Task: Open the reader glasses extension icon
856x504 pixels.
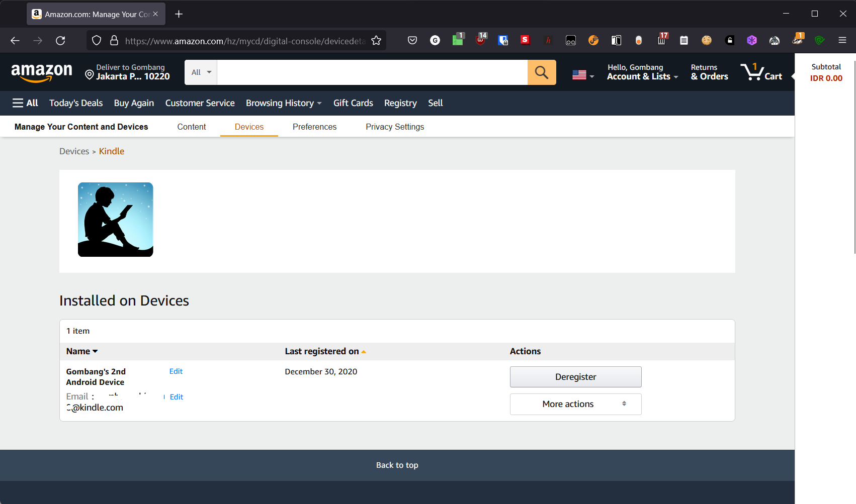Action: (571, 41)
